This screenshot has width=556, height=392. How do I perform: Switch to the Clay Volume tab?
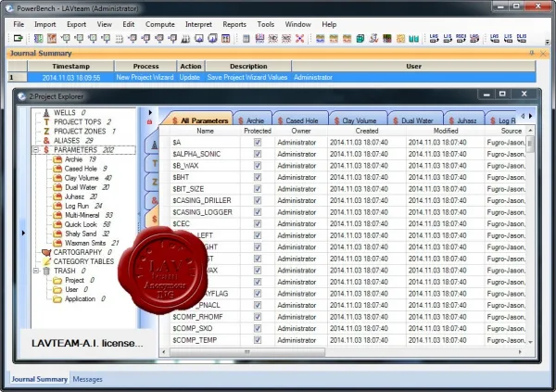[x=359, y=120]
